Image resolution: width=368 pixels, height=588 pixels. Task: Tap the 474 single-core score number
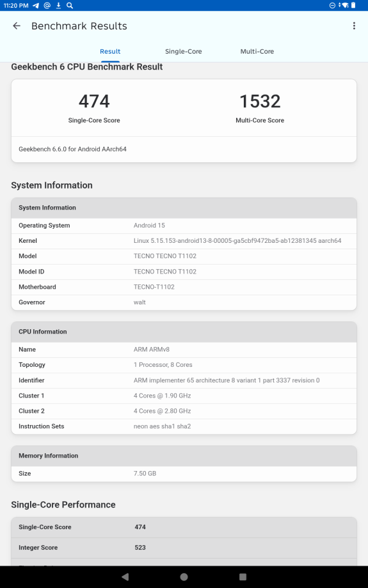94,101
